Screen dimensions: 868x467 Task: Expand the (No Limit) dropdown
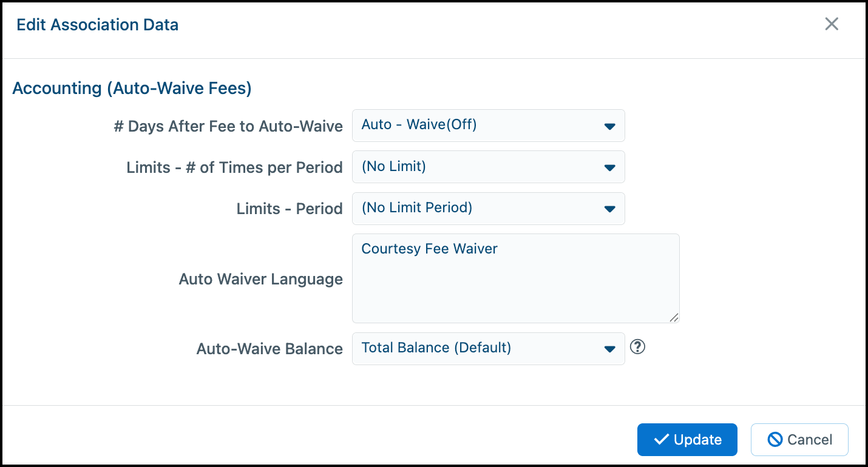489,167
